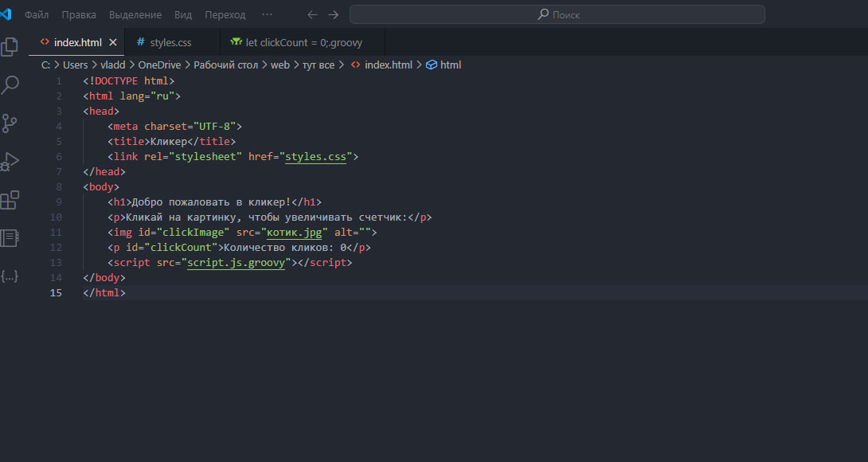The height and width of the screenshot is (462, 868).
Task: Open the тут все breadcrumb segment
Action: coord(319,65)
